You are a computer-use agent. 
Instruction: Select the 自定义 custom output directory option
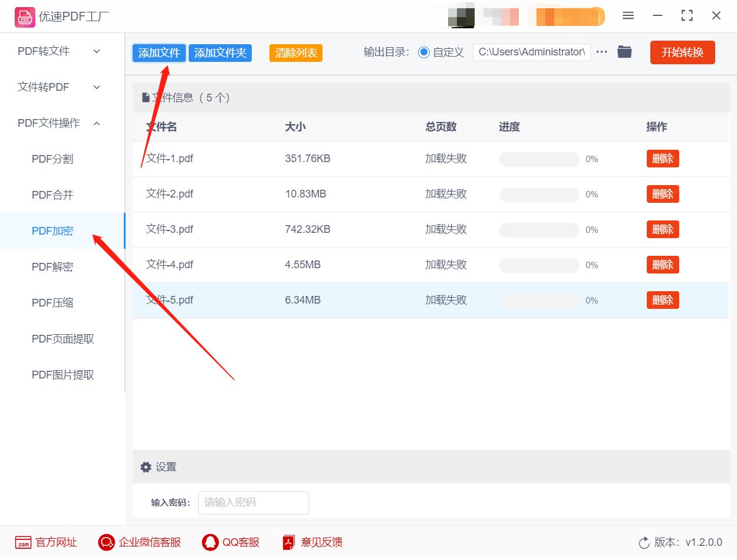click(423, 52)
